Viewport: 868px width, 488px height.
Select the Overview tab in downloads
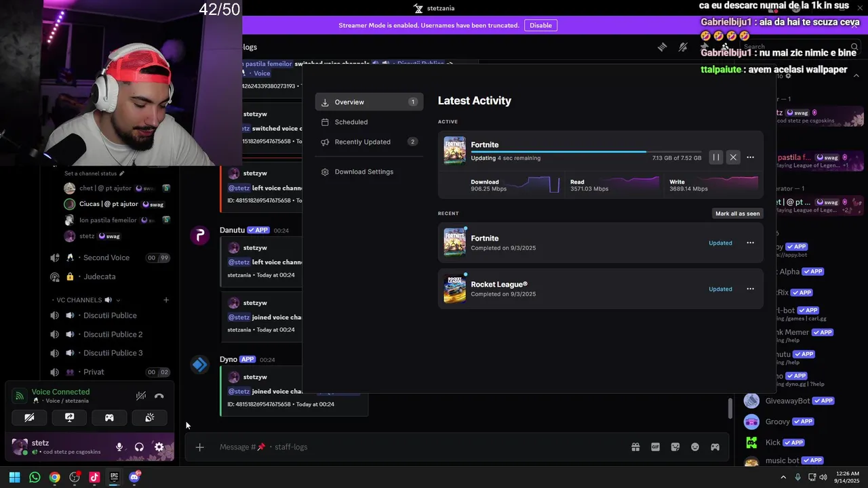click(369, 102)
